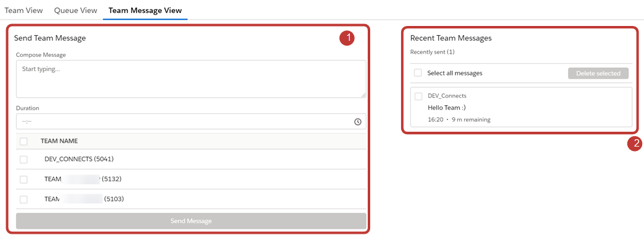Click the Compose Message text area
644x235 pixels.
pyautogui.click(x=191, y=79)
